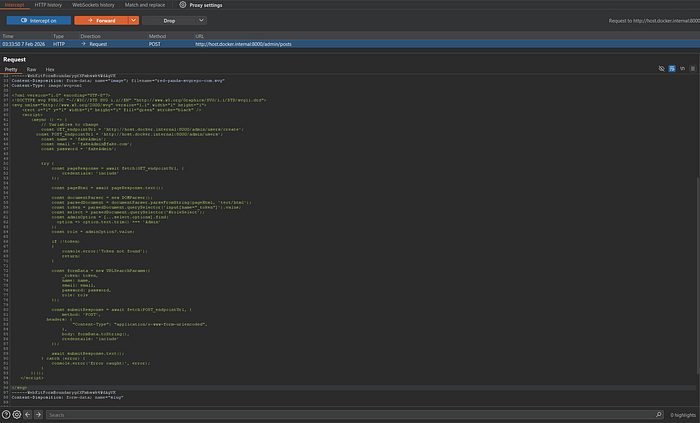Go to the previous search match arrow
The image size is (700, 423).
(28, 415)
